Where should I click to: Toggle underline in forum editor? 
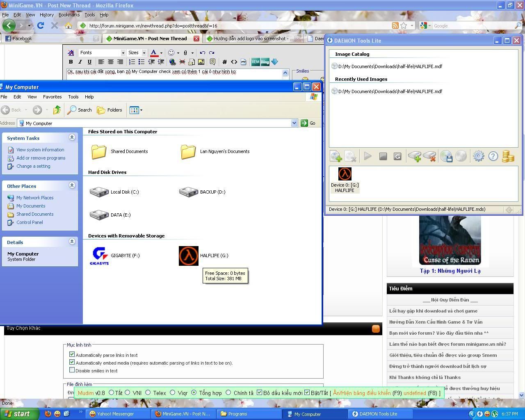pyautogui.click(x=89, y=62)
